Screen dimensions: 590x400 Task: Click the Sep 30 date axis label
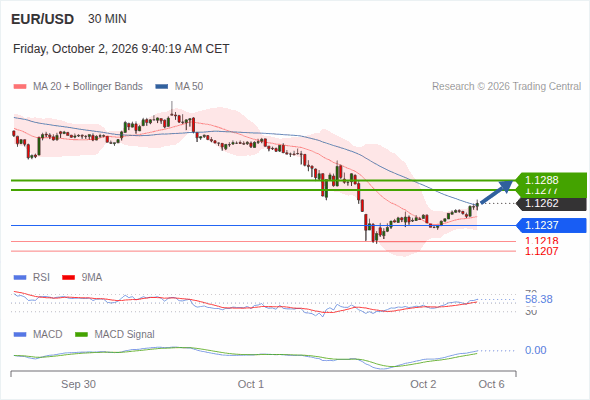(78, 384)
